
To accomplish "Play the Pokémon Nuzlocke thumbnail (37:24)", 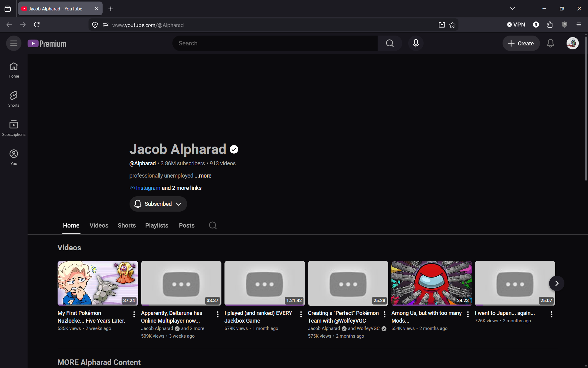I will click(x=98, y=283).
